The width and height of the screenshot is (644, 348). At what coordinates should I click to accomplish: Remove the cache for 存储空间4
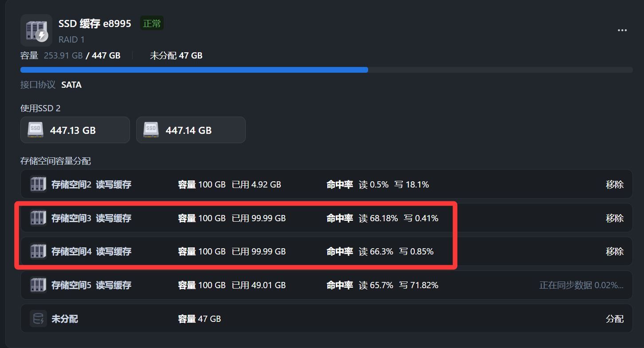click(614, 251)
